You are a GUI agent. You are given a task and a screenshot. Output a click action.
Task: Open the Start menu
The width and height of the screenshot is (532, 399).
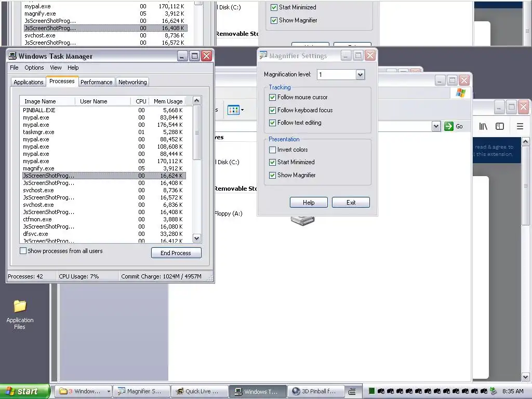pyautogui.click(x=24, y=391)
